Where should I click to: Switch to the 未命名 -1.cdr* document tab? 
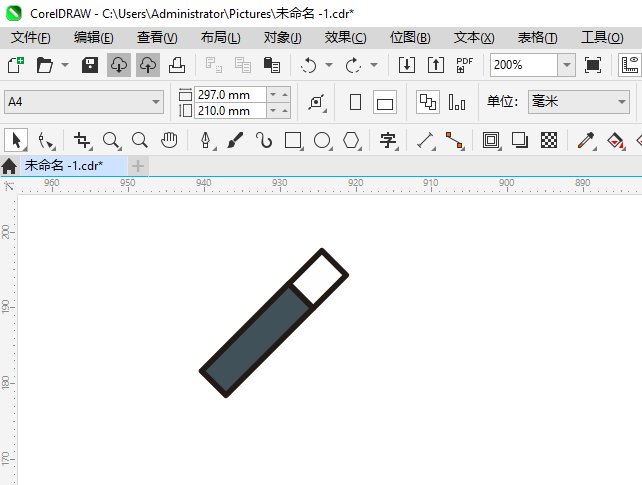74,166
